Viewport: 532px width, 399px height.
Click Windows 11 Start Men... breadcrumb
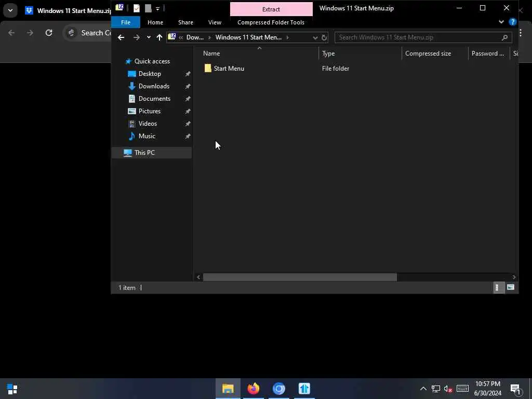pos(248,37)
